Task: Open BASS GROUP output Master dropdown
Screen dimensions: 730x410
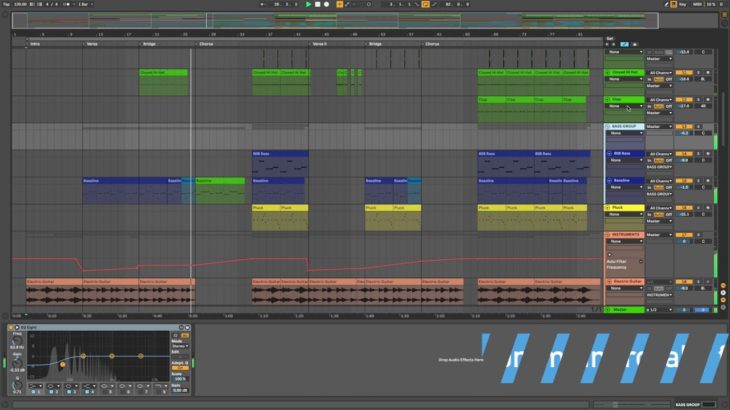Action: (x=659, y=127)
